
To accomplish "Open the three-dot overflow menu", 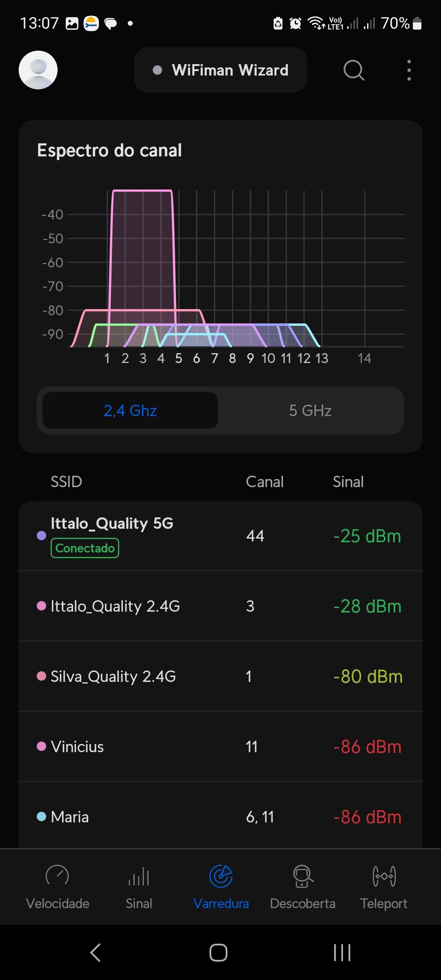I will [409, 70].
